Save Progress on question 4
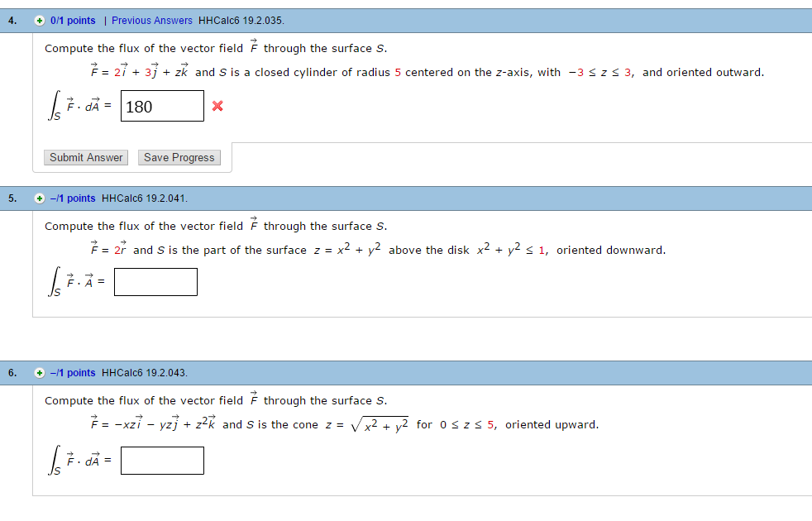This screenshot has width=812, height=521. [179, 157]
